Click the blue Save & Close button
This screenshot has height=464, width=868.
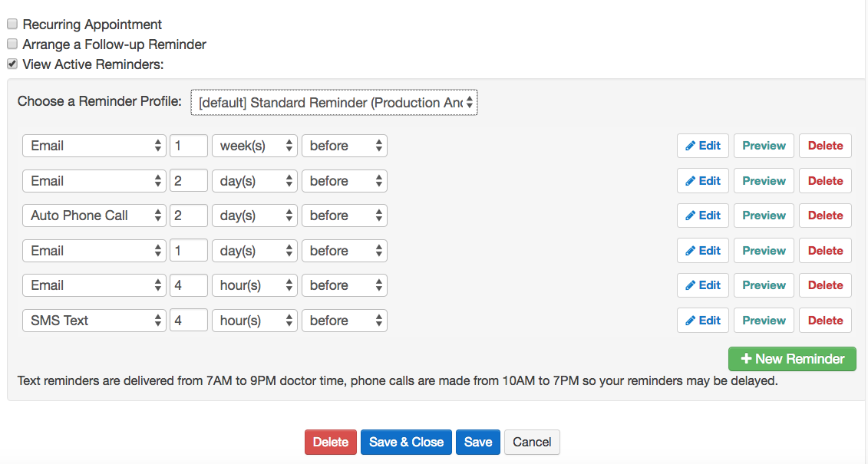[x=406, y=442]
